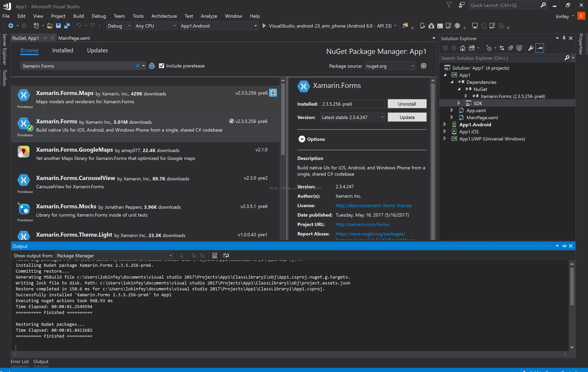Expand the Options section
Viewport: 588px width, 372px height.
302,139
